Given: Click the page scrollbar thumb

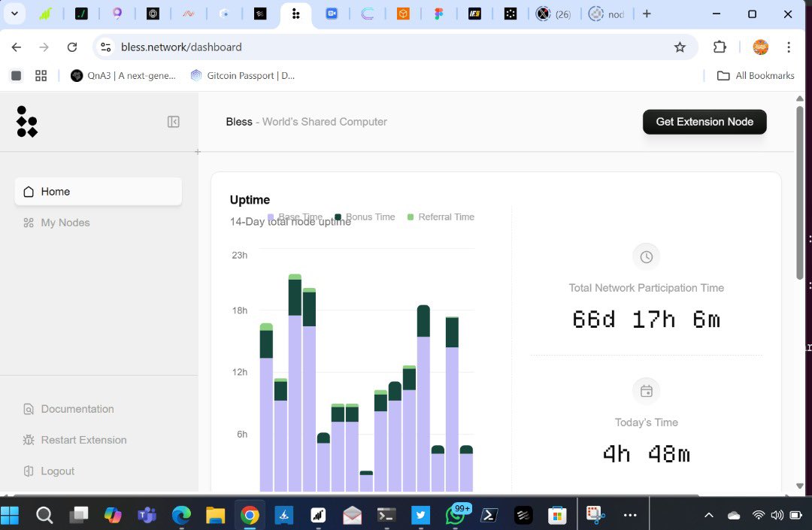Looking at the screenshot, I should point(799,192).
